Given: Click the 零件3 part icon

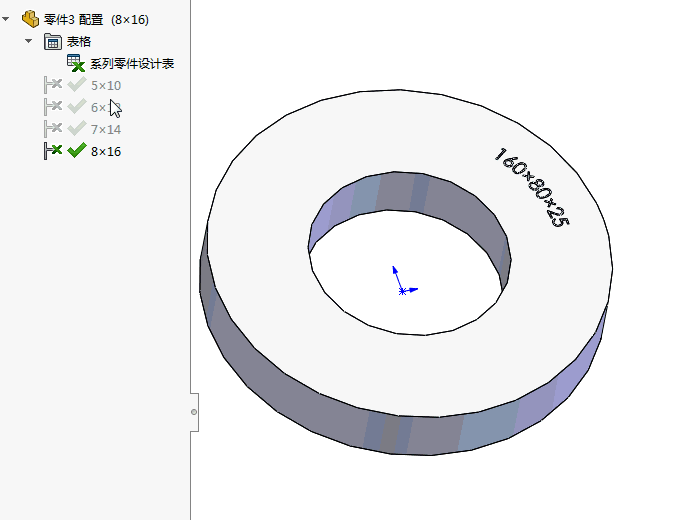Looking at the screenshot, I should [x=31, y=19].
